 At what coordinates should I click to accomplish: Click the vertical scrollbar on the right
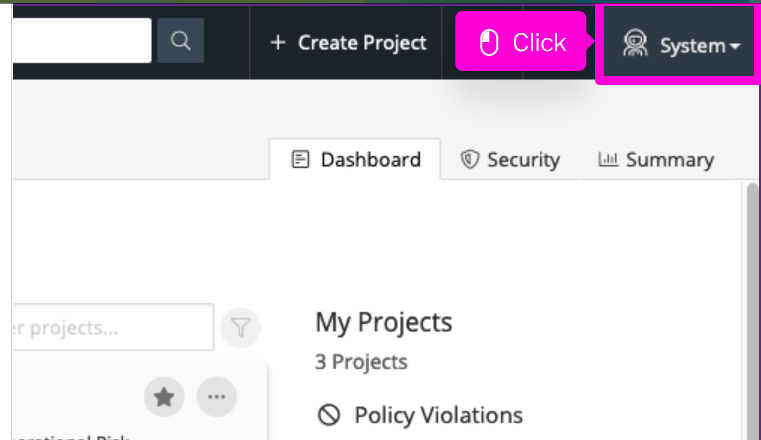(753, 300)
